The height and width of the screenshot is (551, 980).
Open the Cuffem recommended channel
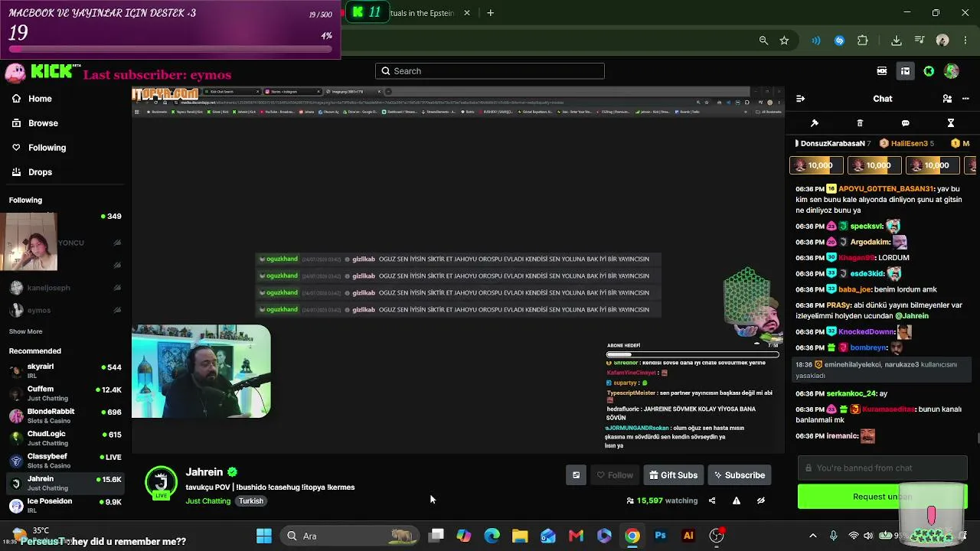coord(64,393)
